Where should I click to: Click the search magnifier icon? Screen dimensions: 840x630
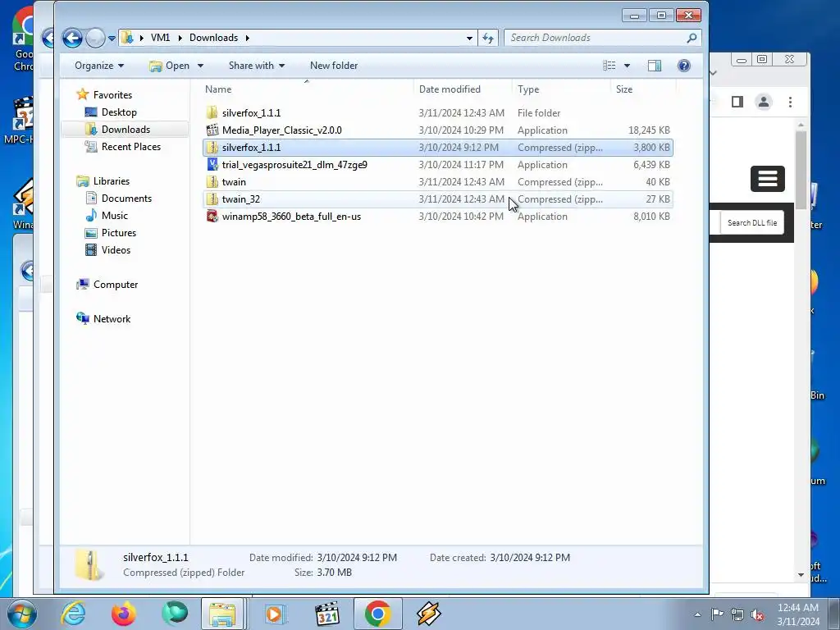(692, 38)
